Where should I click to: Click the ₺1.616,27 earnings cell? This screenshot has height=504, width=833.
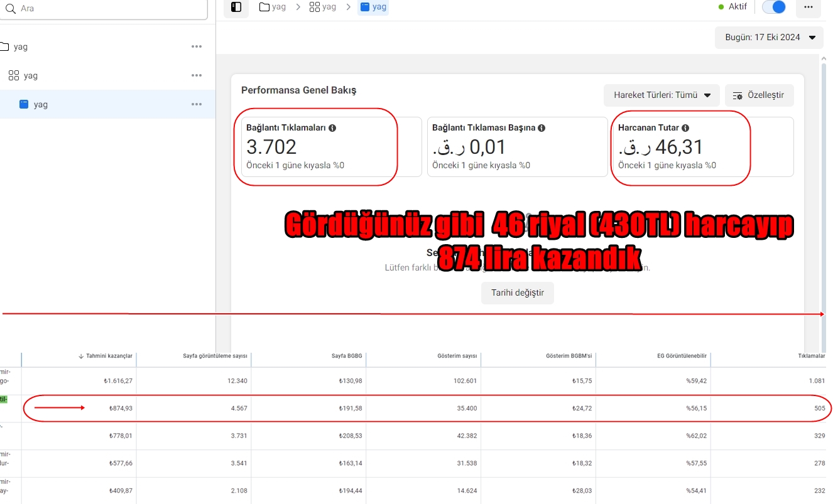pyautogui.click(x=117, y=381)
